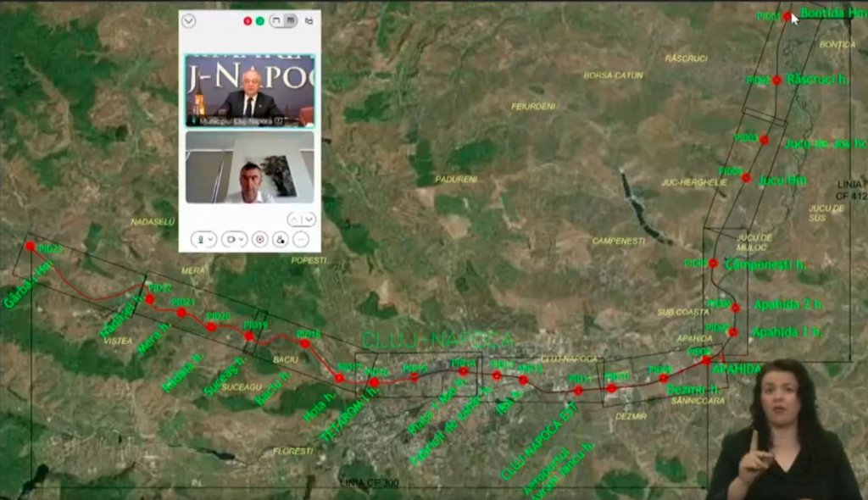
Task: Toggle the camera button in meeting panel
Action: coord(231,239)
